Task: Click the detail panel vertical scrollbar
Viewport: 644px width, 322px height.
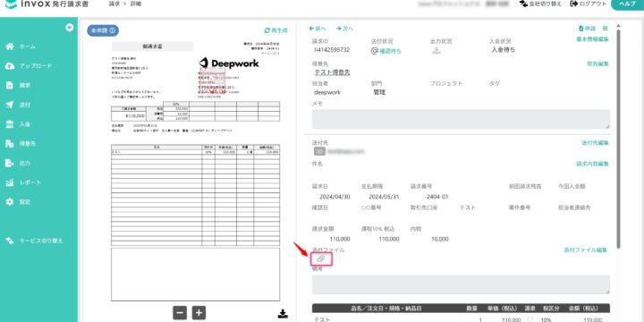Action: pyautogui.click(x=619, y=139)
